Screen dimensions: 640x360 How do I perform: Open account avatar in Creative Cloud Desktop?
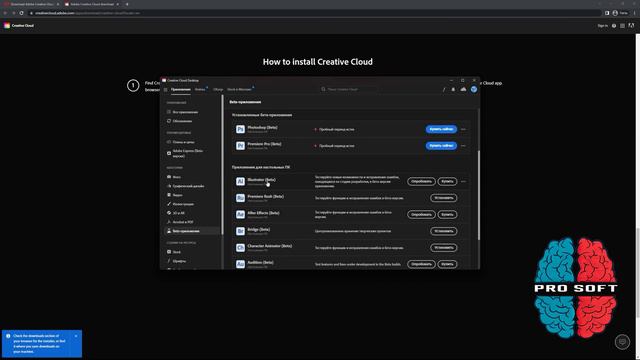coord(473,89)
